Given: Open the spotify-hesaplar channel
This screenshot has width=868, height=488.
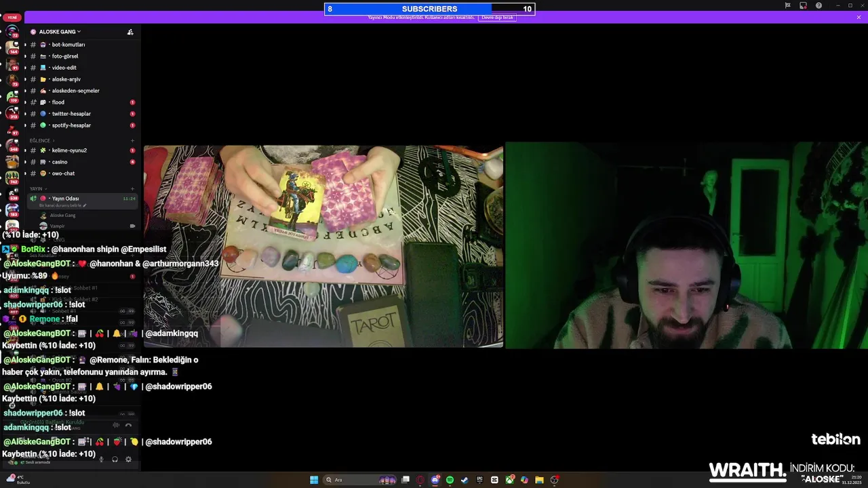Looking at the screenshot, I should (x=81, y=125).
